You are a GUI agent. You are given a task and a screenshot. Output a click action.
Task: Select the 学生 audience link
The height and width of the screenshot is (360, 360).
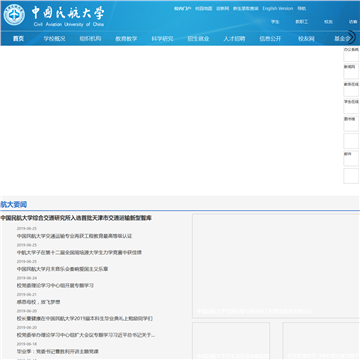point(275,22)
